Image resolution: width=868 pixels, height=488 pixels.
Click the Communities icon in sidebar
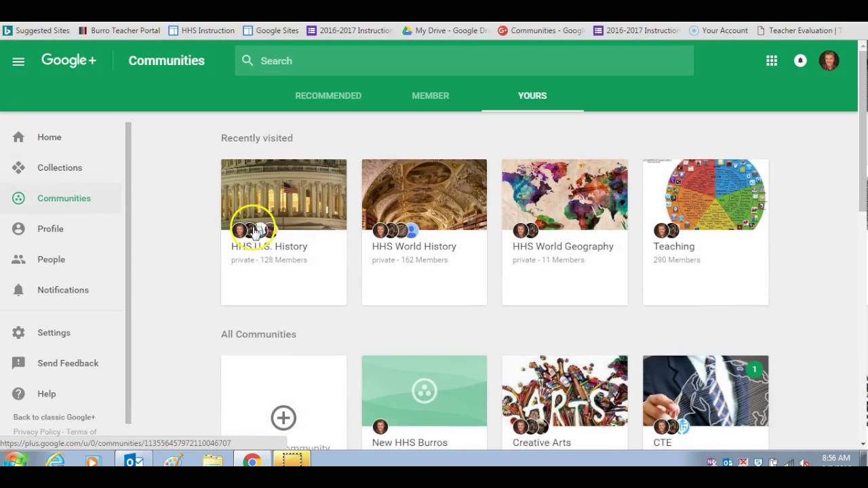coord(18,198)
